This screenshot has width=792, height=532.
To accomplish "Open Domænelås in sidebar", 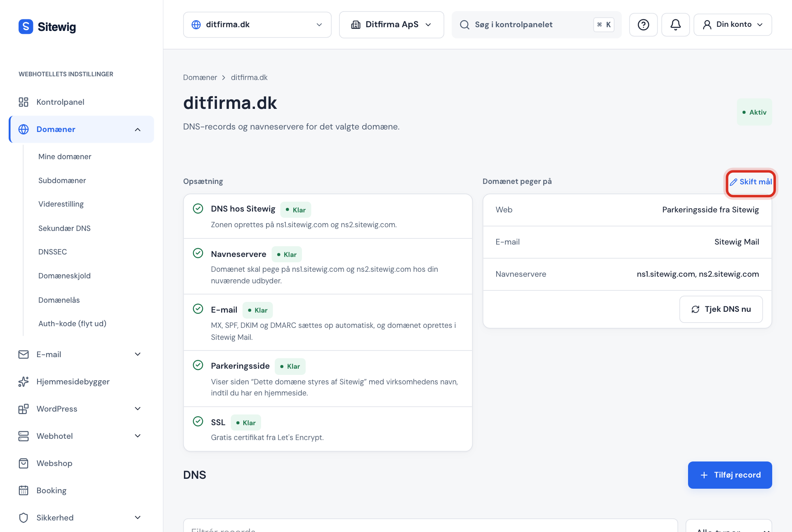I will [59, 300].
